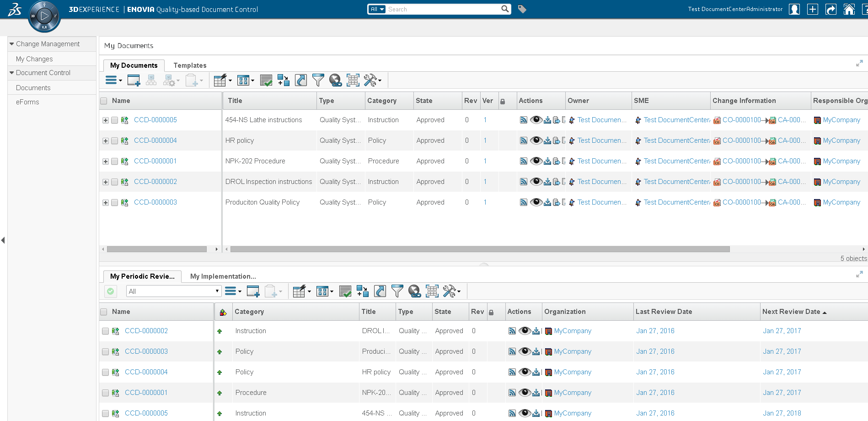
Task: Collapse the Change Management section
Action: (x=12, y=44)
